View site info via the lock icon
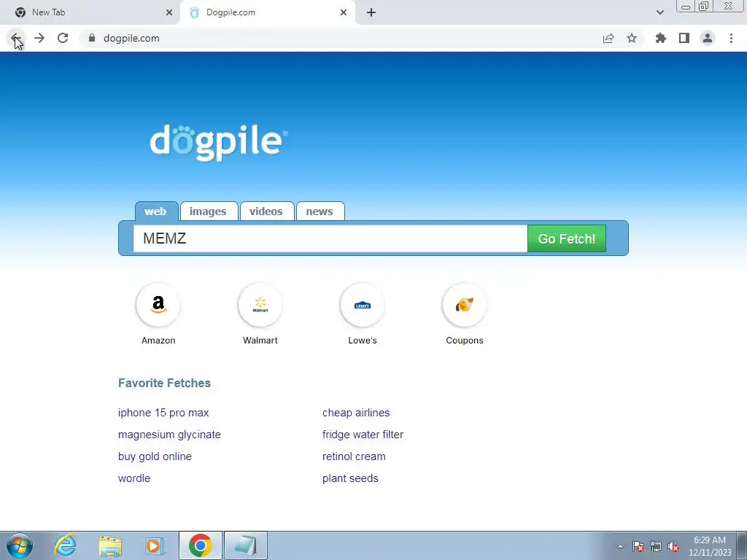Viewport: 747px width, 560px height. pos(92,38)
